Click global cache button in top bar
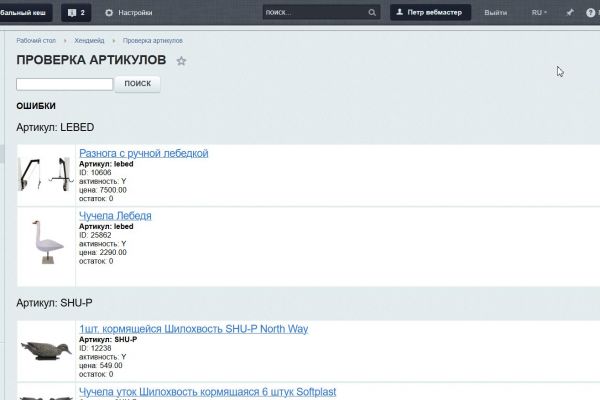Image resolution: width=600 pixels, height=400 pixels. click(x=25, y=13)
